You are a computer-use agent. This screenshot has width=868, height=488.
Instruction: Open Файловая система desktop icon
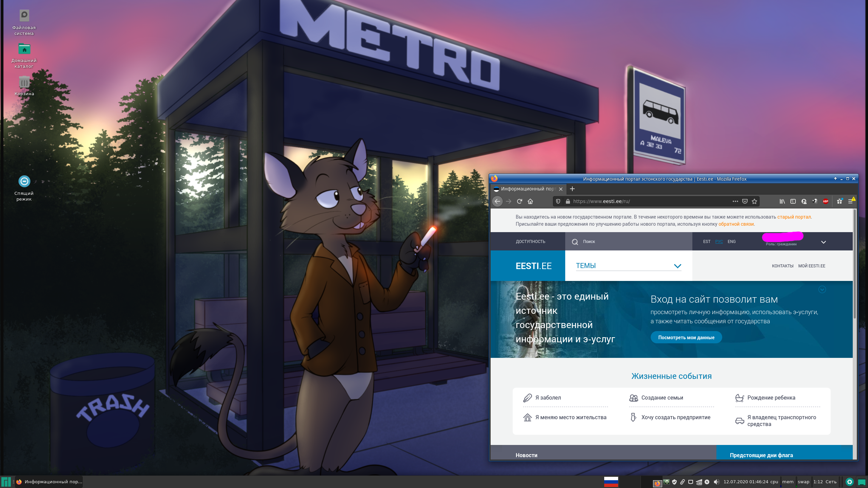click(24, 22)
